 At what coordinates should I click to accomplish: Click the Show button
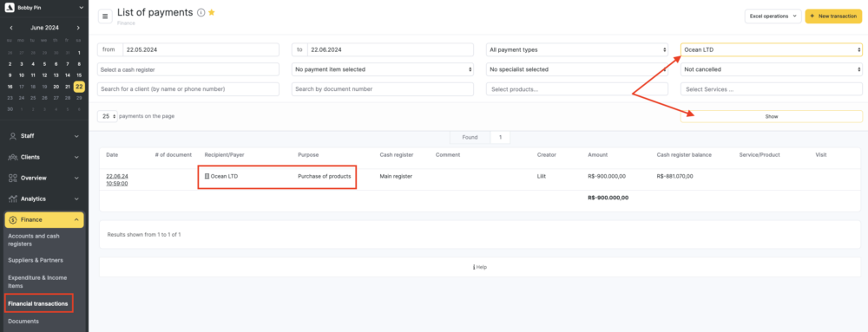(x=772, y=116)
